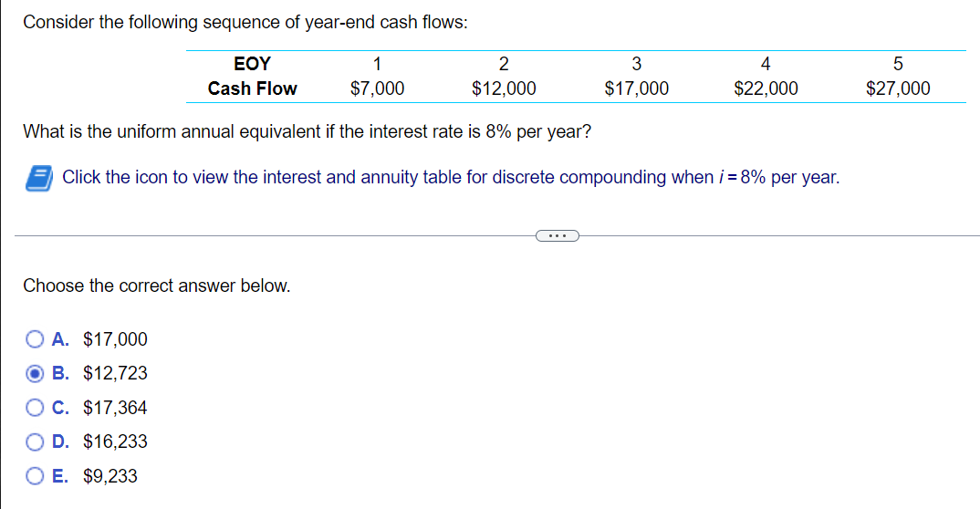Click the $27,000 cash flow cell

coord(898,88)
